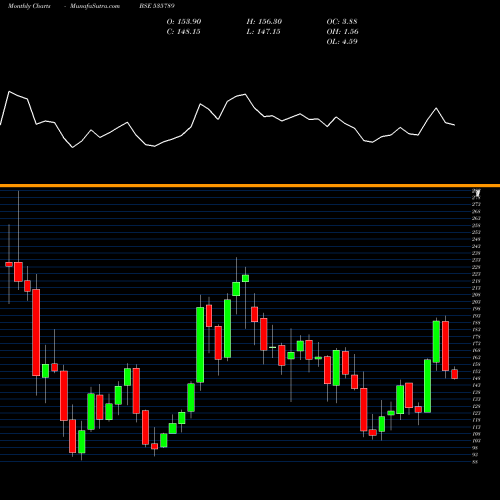500x500 pixels.
Task: Click the 198 price axis label
Action: pyautogui.click(x=476, y=309)
